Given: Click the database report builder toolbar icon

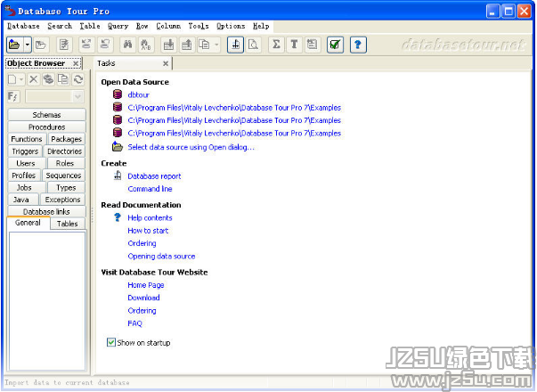Looking at the screenshot, I should pyautogui.click(x=236, y=45).
